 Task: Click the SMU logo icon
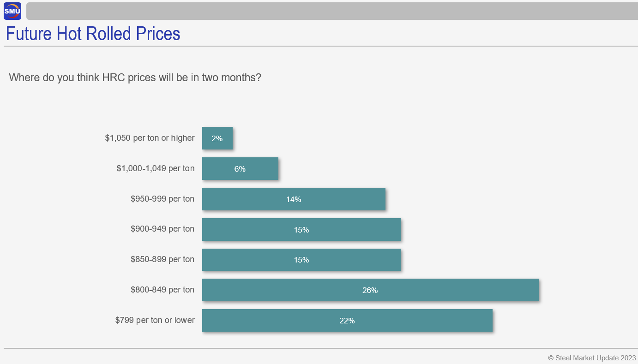point(12,11)
